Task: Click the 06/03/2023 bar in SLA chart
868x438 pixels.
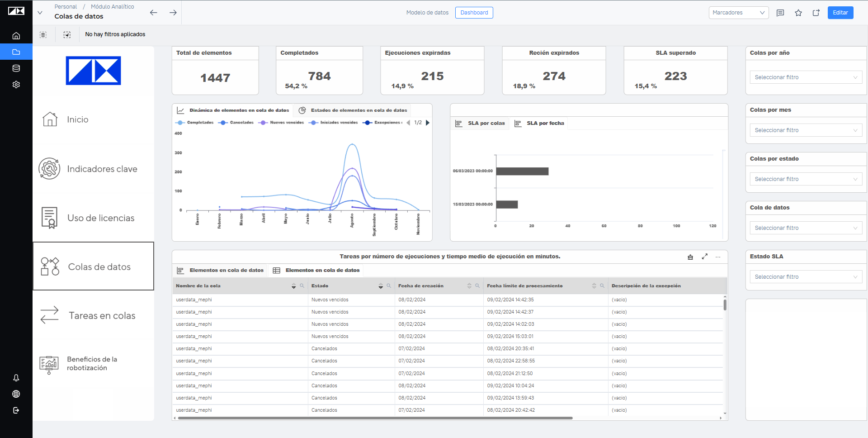Action: point(522,171)
